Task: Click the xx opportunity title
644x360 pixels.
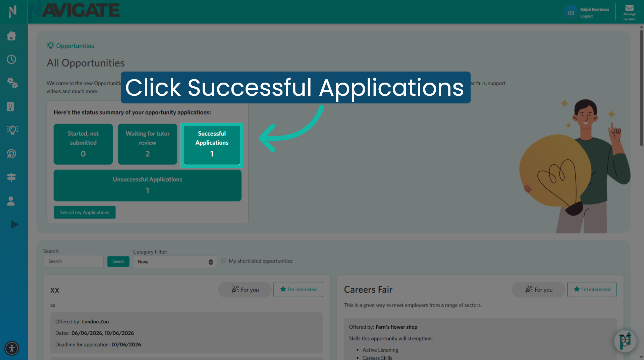Action: pyautogui.click(x=55, y=290)
